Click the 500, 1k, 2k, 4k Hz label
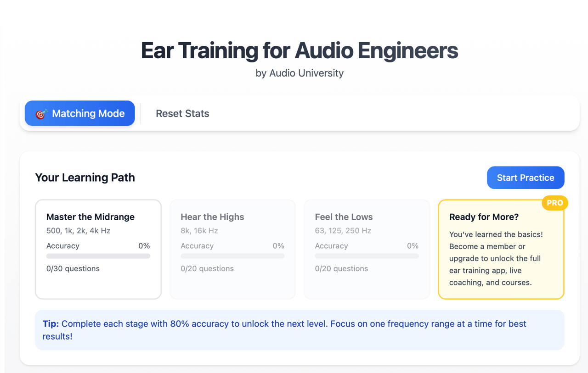Image resolution: width=588 pixels, height=373 pixels. tap(78, 231)
